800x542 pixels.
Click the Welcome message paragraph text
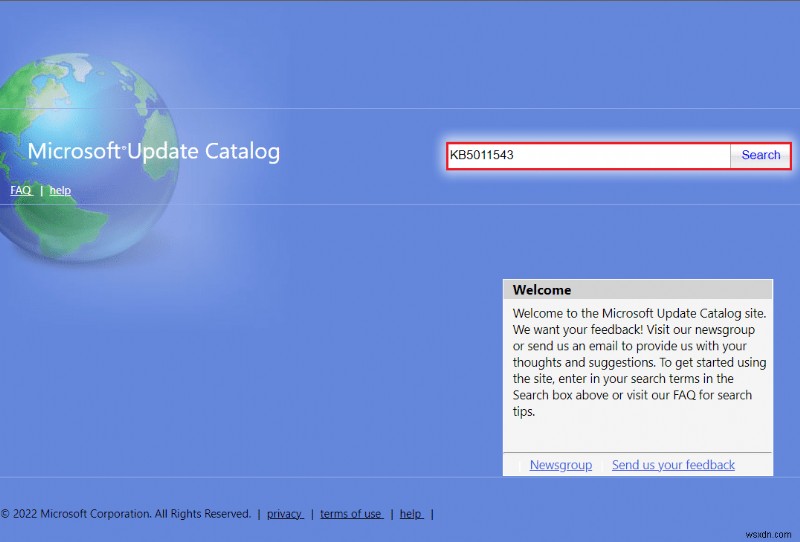[x=638, y=362]
